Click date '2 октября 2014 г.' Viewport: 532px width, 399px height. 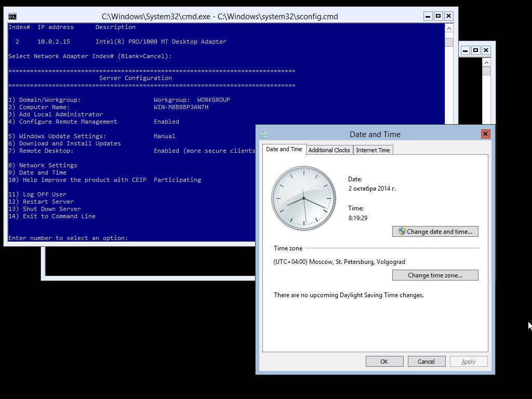(x=372, y=189)
